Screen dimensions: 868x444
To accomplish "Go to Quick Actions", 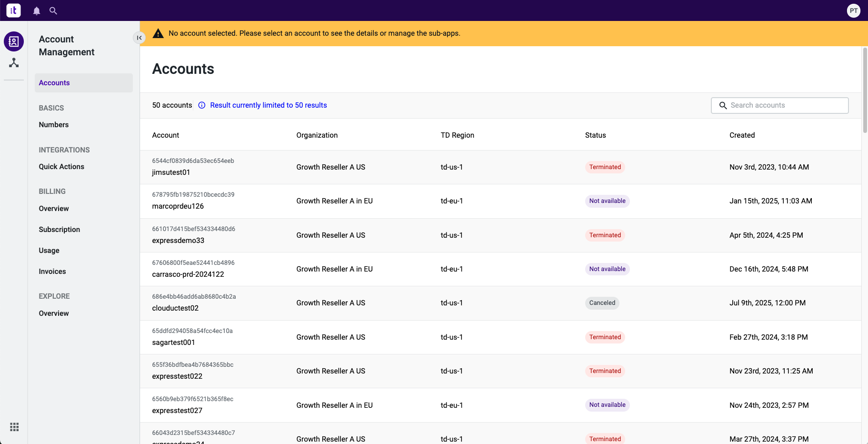I will pos(61,167).
